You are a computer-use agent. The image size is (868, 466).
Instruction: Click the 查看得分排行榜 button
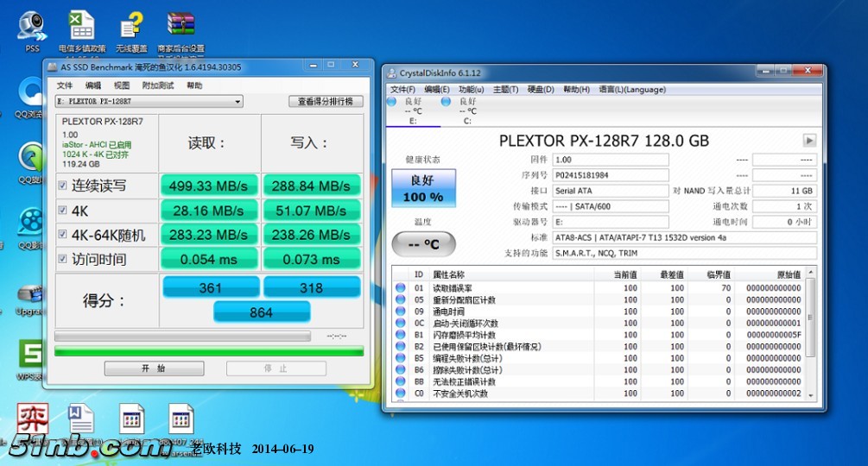pos(325,102)
